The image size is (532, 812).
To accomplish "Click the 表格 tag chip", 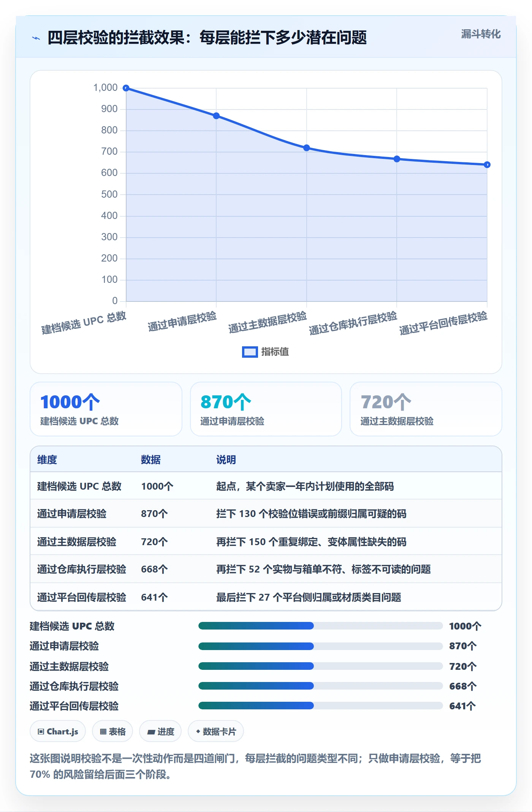I will (112, 731).
